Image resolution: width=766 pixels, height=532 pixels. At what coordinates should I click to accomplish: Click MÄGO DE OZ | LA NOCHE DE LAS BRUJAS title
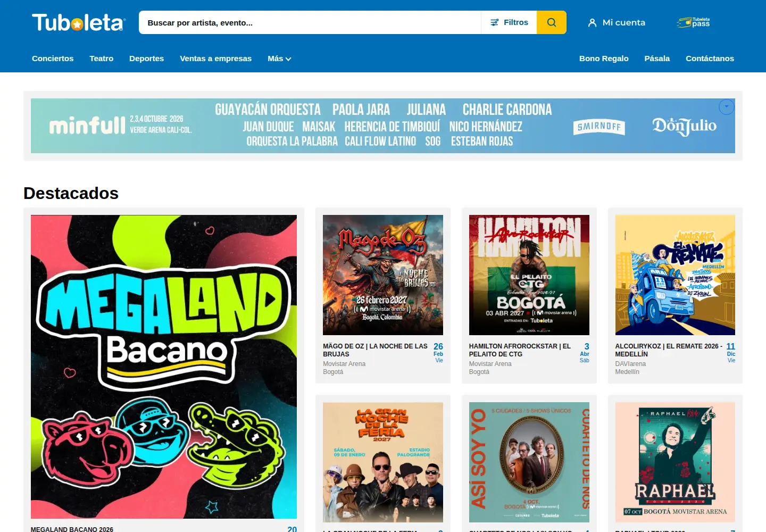coord(375,350)
